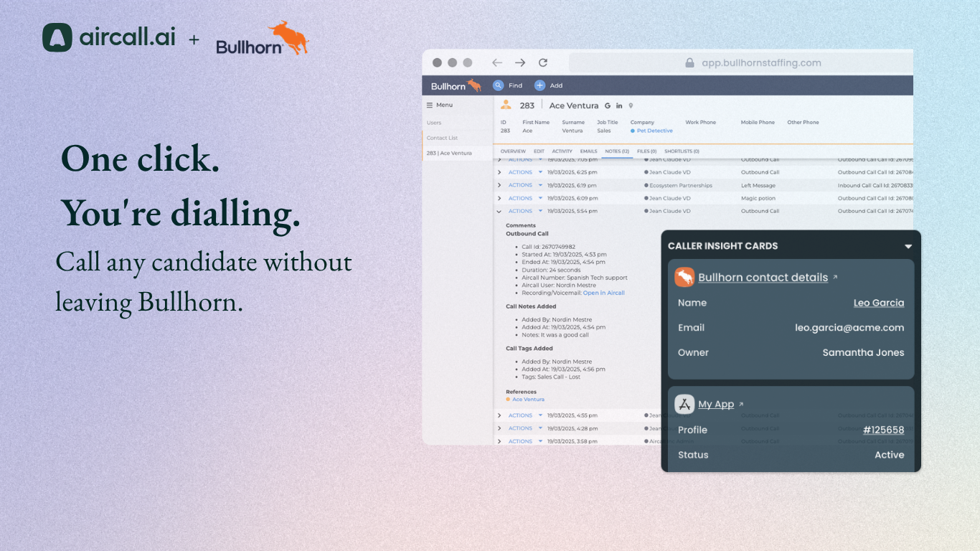Viewport: 980px width, 551px height.
Task: Open the LinkedIn icon beside Ace Ventura
Action: 619,105
